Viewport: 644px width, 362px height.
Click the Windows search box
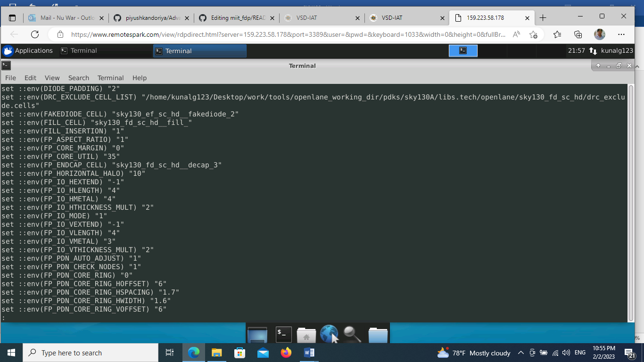tap(90, 353)
